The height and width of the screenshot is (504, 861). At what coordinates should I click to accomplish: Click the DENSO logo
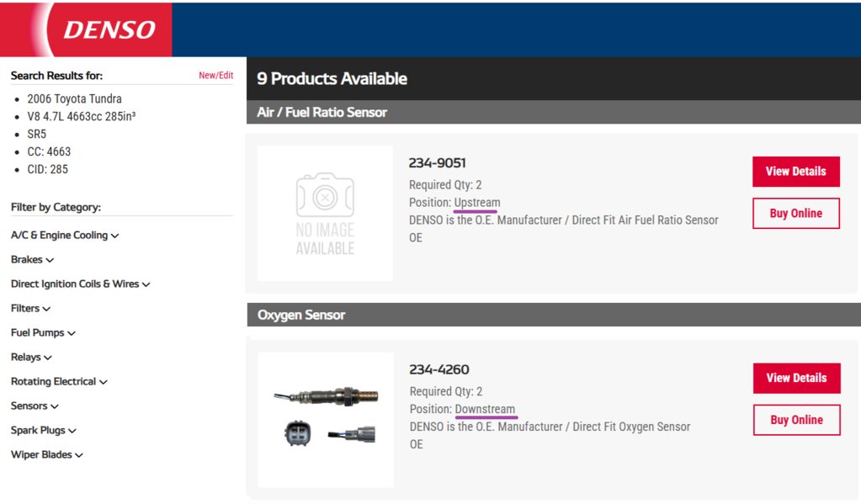tap(109, 29)
